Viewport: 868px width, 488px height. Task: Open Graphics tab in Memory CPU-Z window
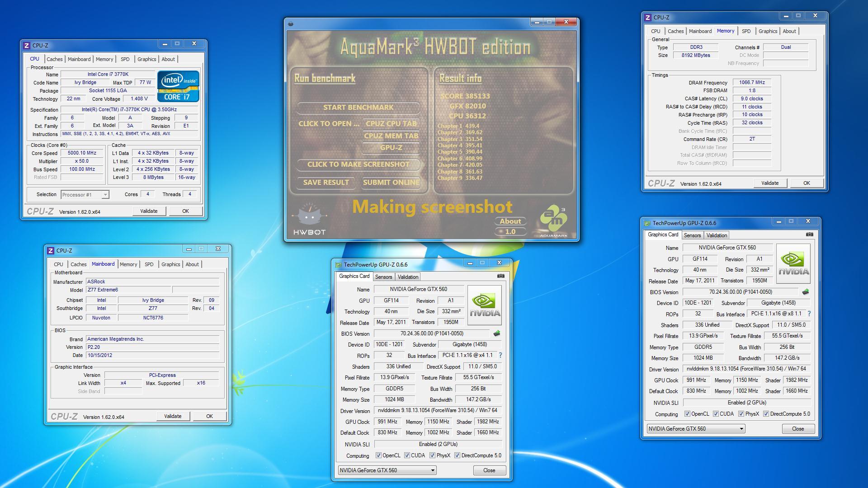pos(768,31)
